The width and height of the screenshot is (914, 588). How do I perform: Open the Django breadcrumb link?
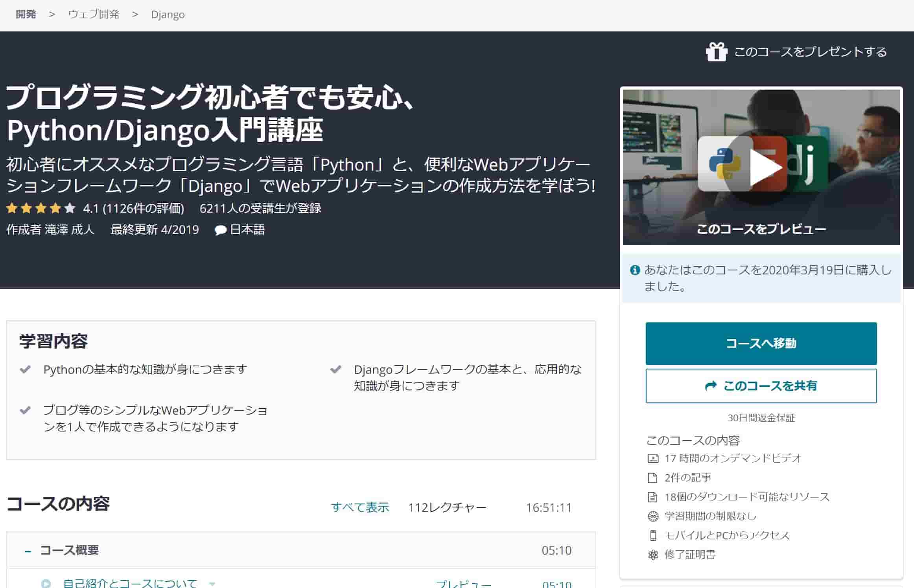pyautogui.click(x=168, y=15)
